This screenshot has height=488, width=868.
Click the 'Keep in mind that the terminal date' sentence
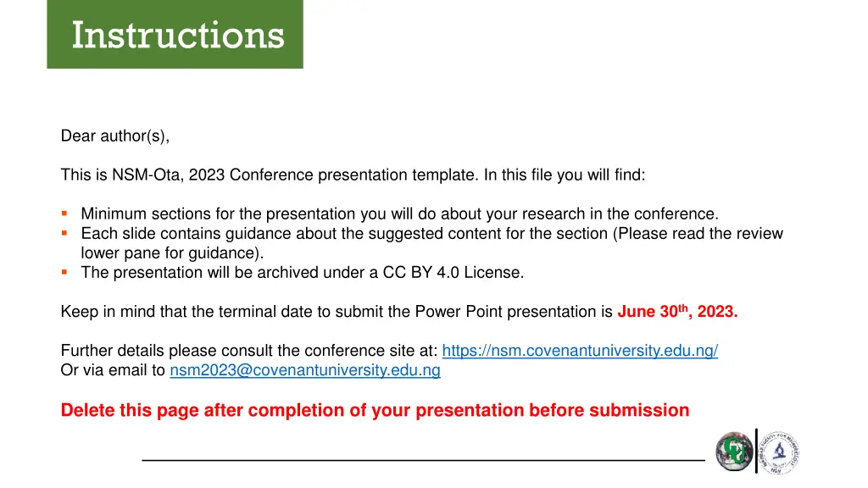[x=337, y=312]
